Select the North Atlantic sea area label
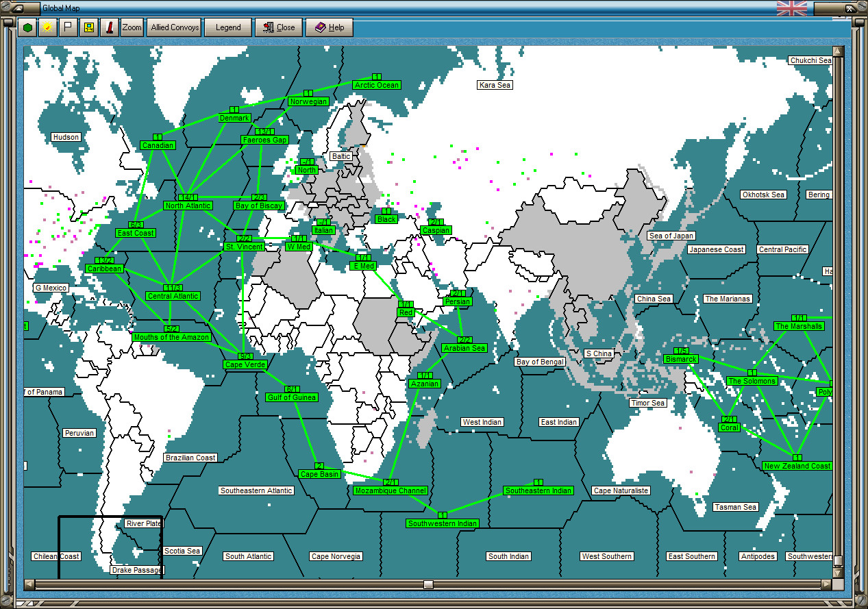Image resolution: width=868 pixels, height=609 pixels. click(188, 206)
